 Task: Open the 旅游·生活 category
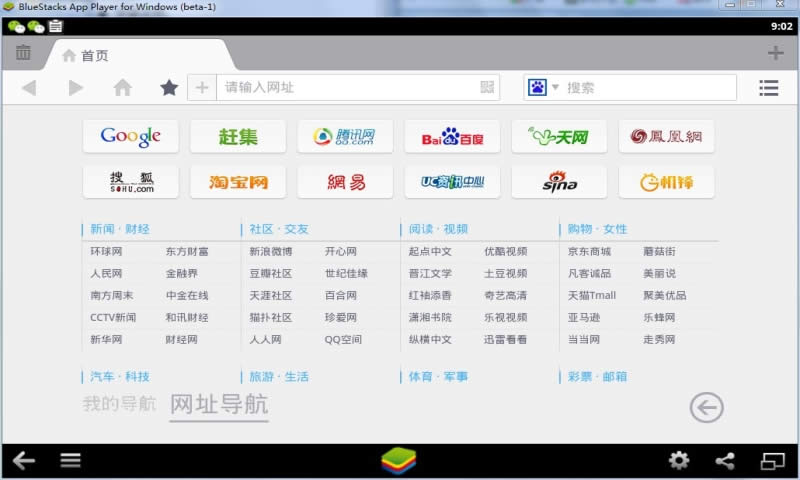[279, 377]
